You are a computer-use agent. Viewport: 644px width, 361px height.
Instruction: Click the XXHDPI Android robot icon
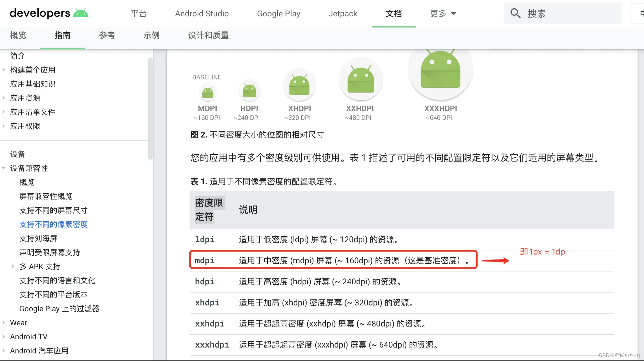(360, 80)
